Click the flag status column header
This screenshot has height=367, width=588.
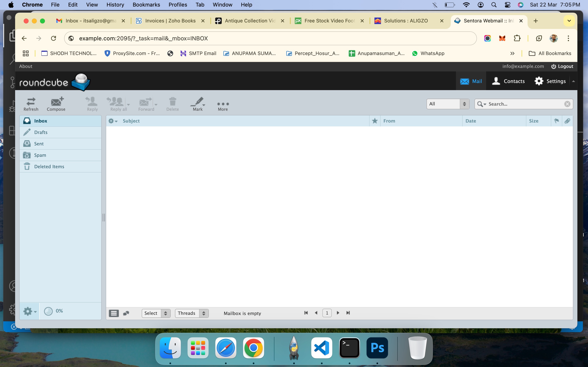pyautogui.click(x=556, y=121)
